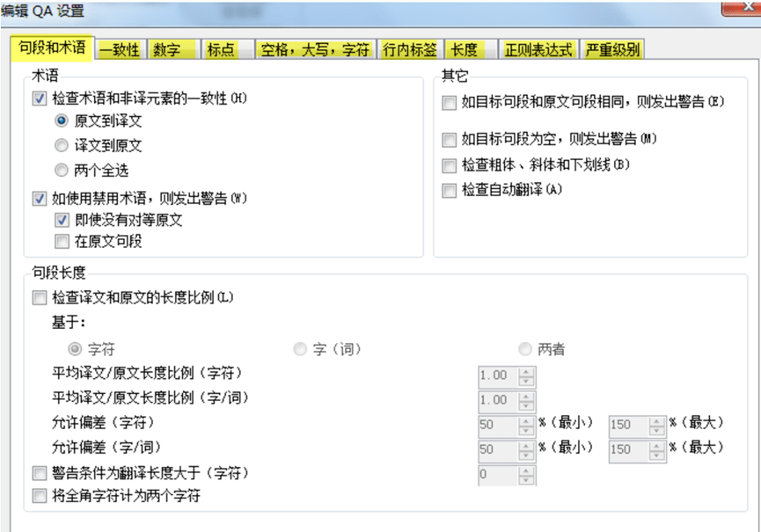The height and width of the screenshot is (532, 761).
Task: Increase 翻译长度大于 value with up arrow
Action: (526, 471)
